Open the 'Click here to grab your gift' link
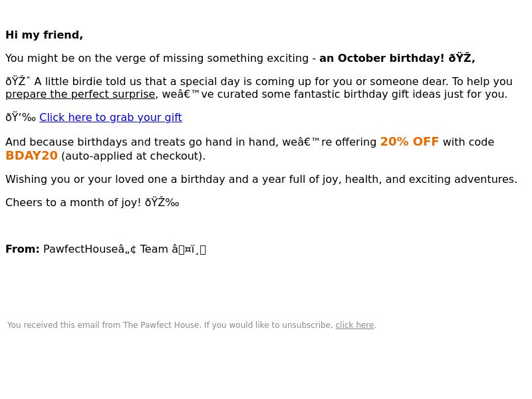This screenshot has height=399, width=532. [110, 118]
